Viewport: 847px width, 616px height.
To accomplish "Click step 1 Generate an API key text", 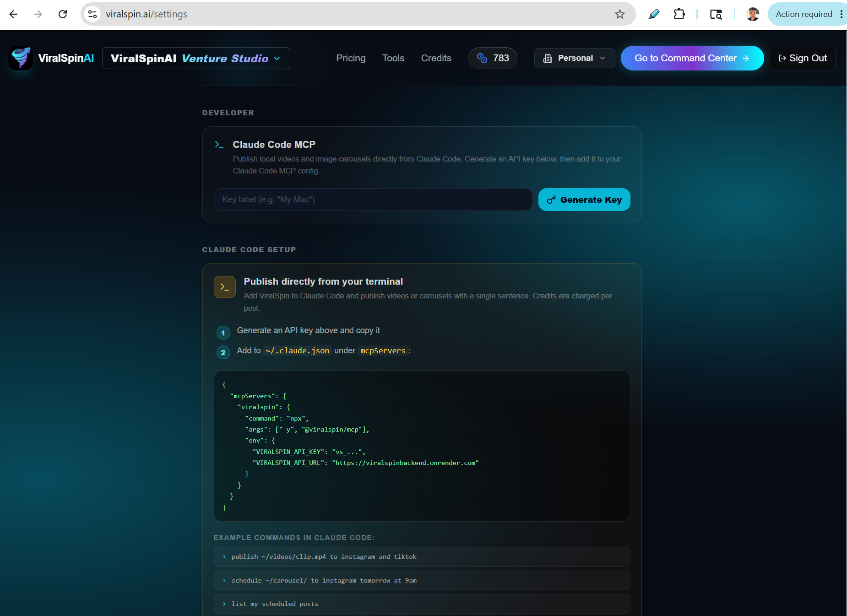I will pyautogui.click(x=308, y=330).
